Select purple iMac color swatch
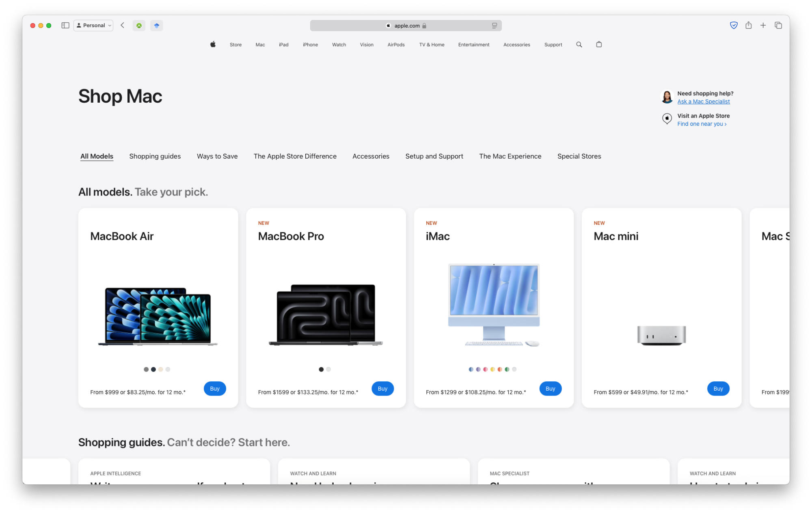This screenshot has width=812, height=514. [478, 369]
